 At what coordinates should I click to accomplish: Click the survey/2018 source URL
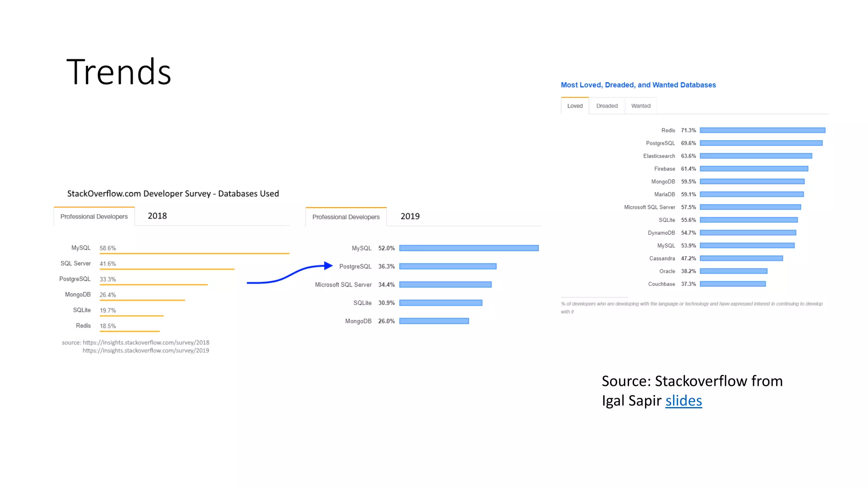[146, 342]
